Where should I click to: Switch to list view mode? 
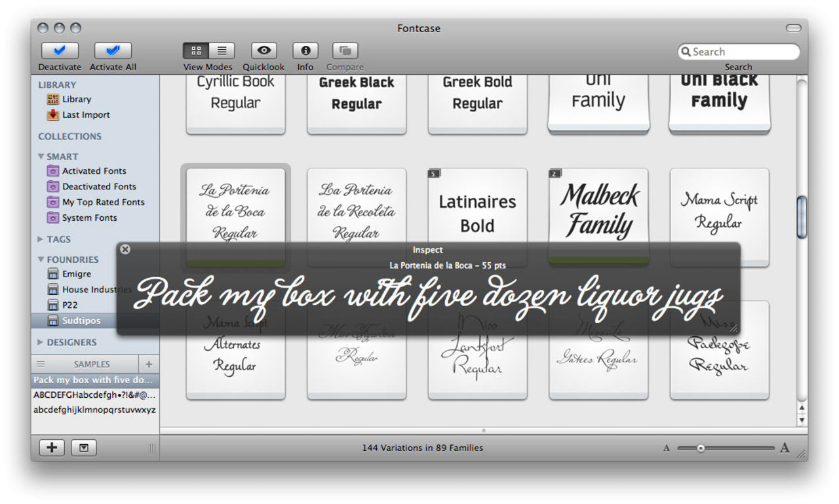(x=222, y=51)
